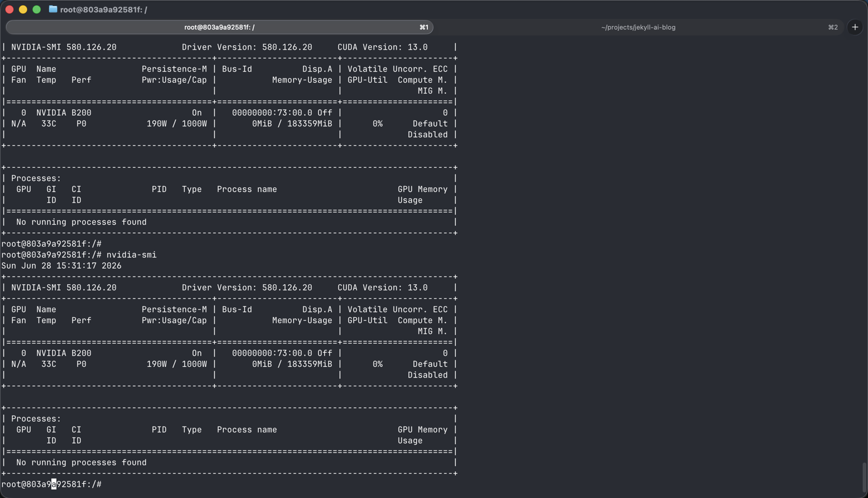The image size is (868, 498).
Task: Click 'Disabled' MIG mode in lower table
Action: (428, 375)
